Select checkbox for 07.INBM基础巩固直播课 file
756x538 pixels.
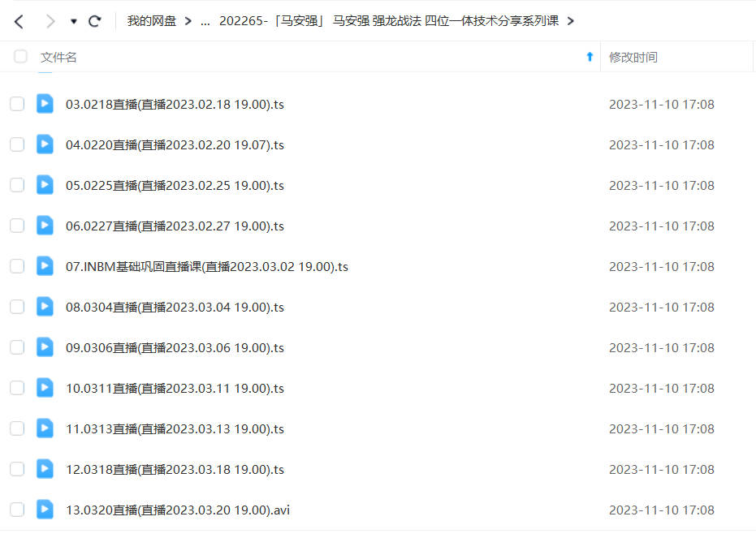click(17, 266)
